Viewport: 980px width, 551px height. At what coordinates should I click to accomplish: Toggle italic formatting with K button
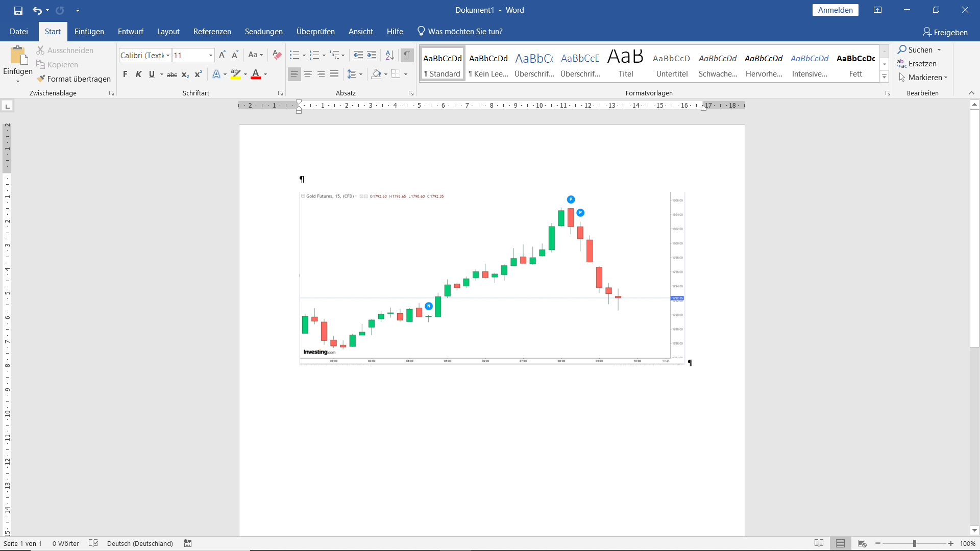click(x=138, y=74)
